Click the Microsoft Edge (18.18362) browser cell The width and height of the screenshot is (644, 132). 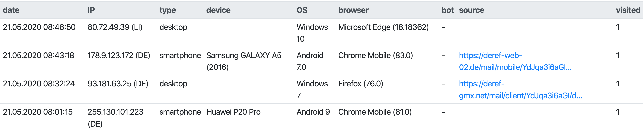[x=383, y=27]
